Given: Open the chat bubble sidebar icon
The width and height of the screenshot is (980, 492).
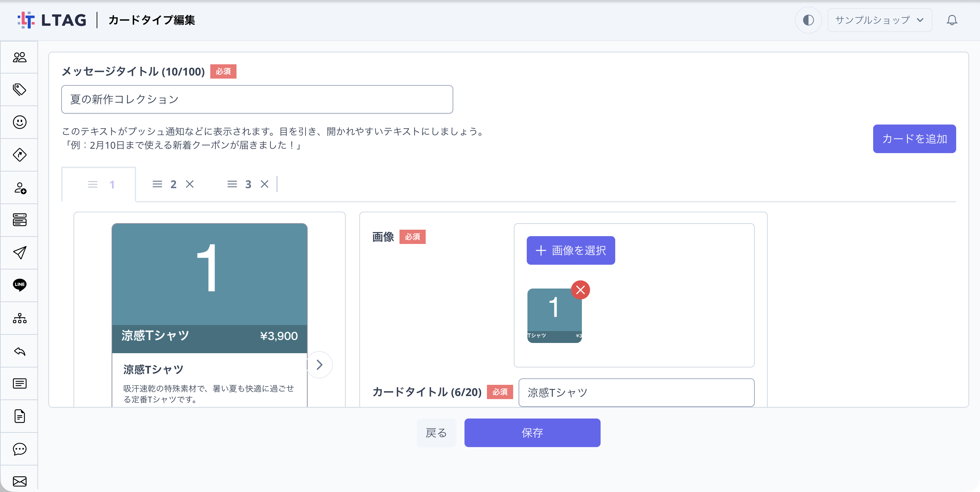Looking at the screenshot, I should click(x=19, y=449).
